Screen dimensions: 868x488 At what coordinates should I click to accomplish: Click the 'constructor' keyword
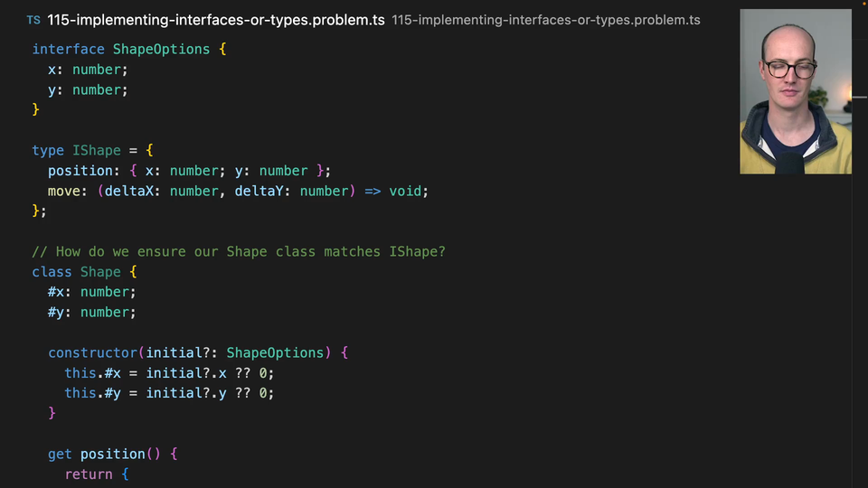click(x=93, y=352)
